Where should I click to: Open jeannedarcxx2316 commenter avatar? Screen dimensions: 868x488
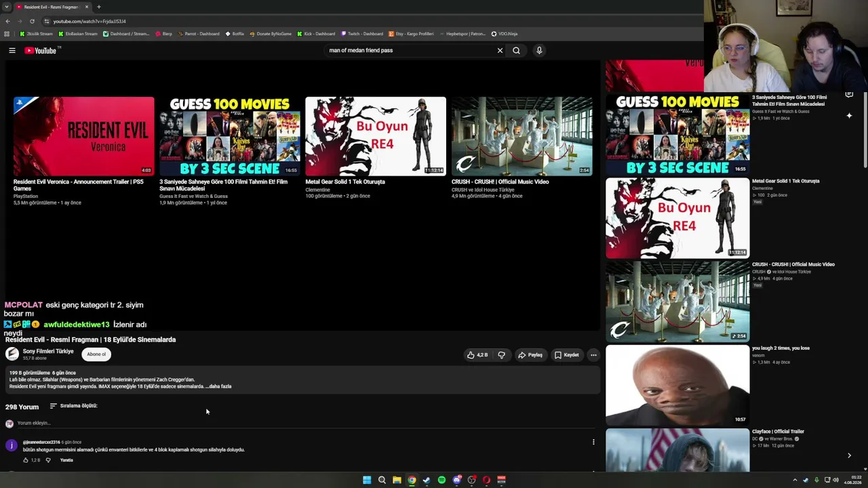click(11, 445)
